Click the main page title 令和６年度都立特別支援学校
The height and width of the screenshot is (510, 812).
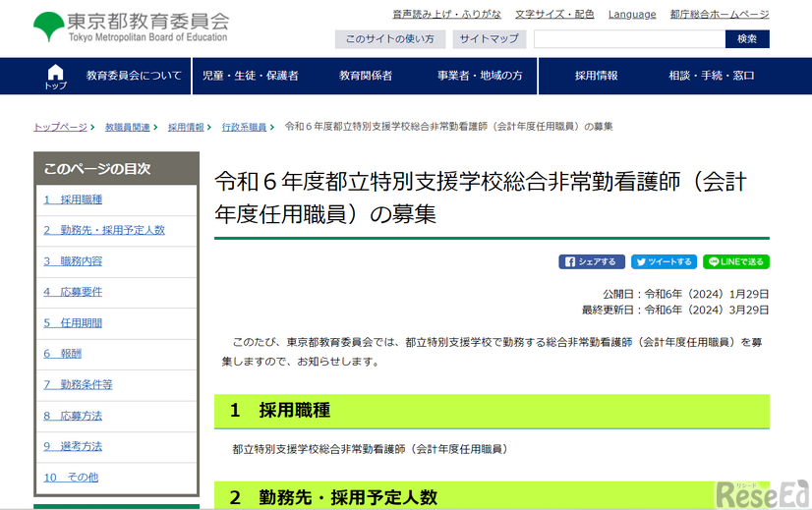[x=481, y=198]
